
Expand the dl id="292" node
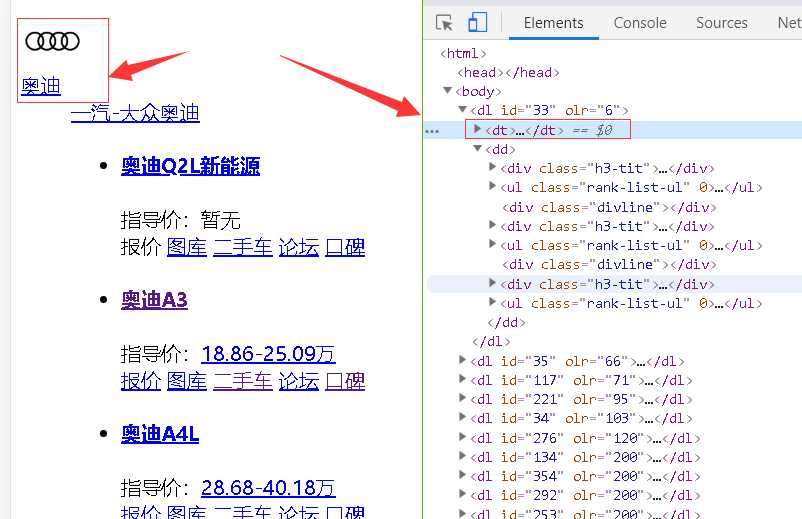(462, 494)
